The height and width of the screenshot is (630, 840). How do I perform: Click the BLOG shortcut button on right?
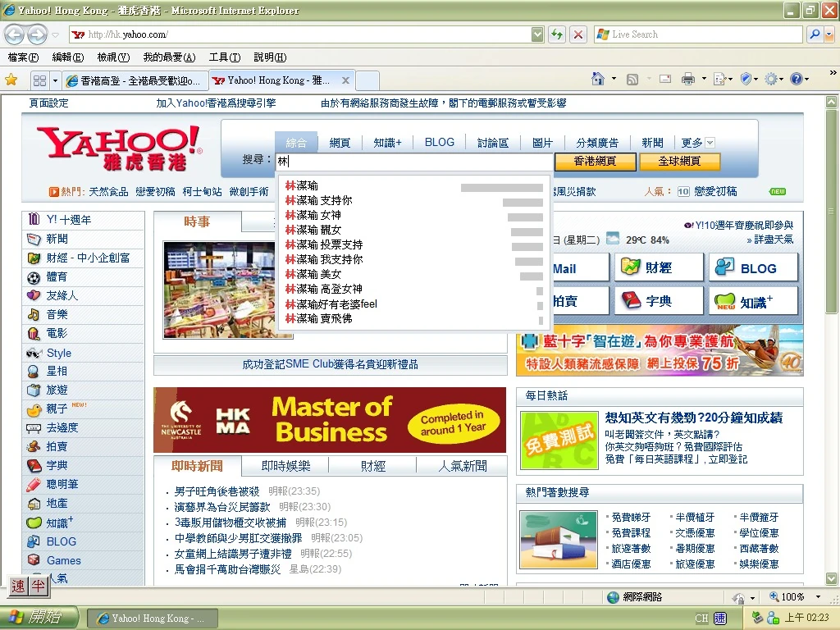(x=753, y=267)
